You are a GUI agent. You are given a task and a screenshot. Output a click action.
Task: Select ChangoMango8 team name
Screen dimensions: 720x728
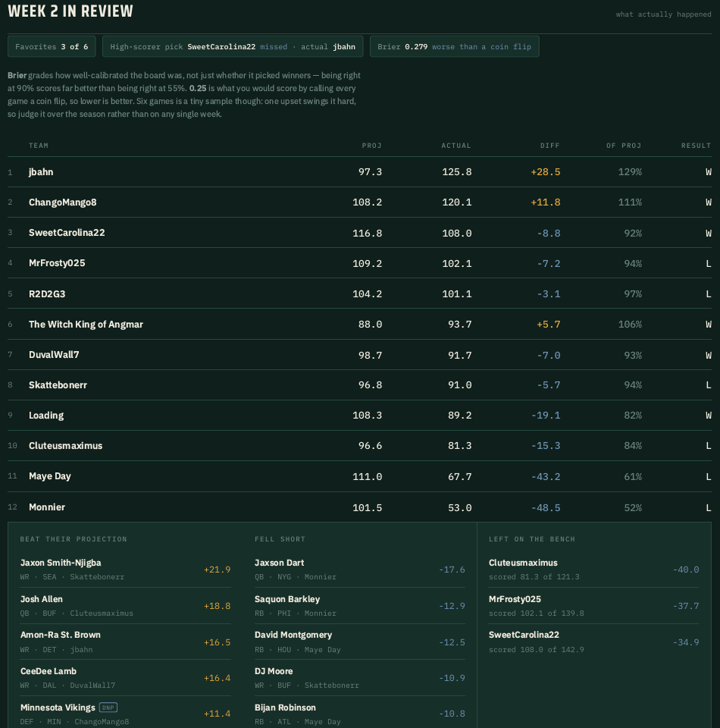click(63, 202)
